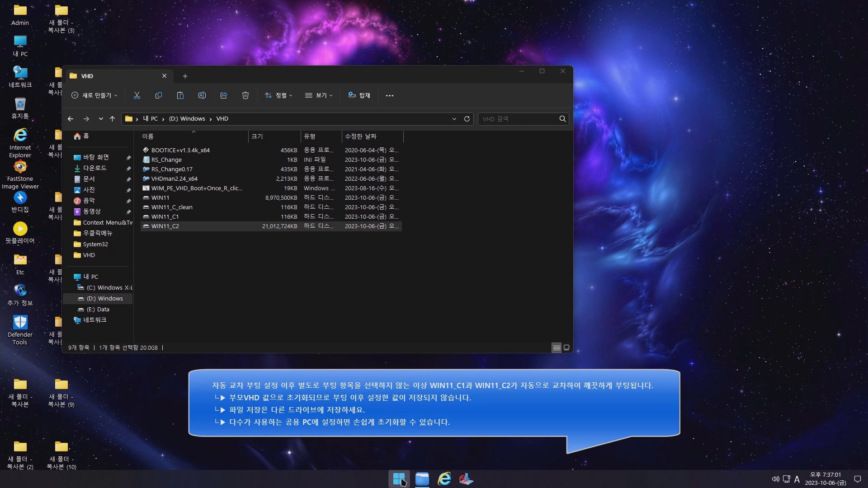This screenshot has width=868, height=488.
Task: Click the Paste clipboard icon
Action: click(180, 95)
